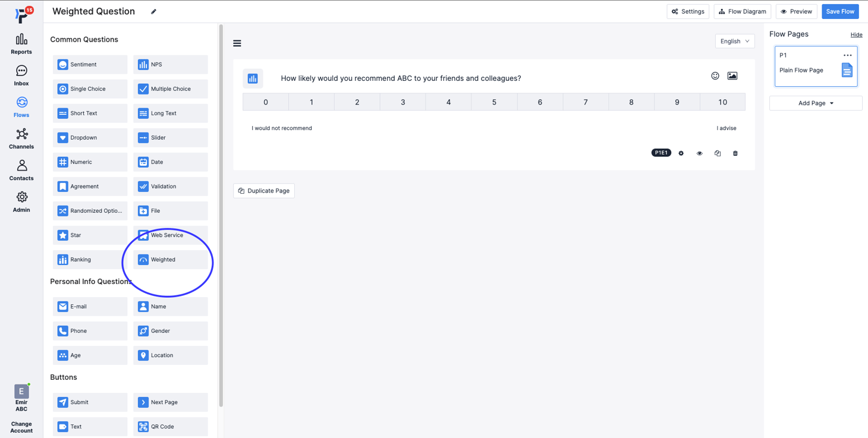Duplicate the P1E1 element

click(x=717, y=153)
